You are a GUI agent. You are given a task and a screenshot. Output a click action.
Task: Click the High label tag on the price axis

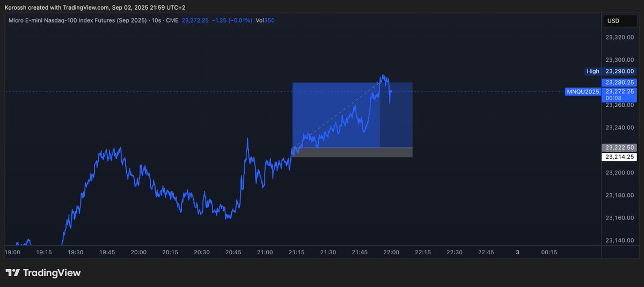click(592, 71)
